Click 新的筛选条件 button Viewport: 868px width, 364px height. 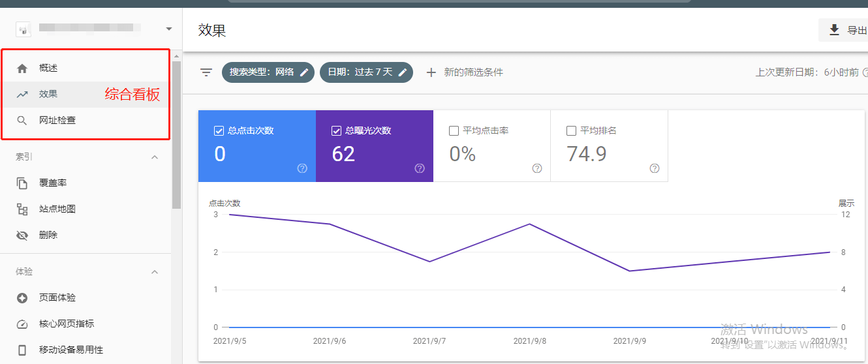point(464,72)
